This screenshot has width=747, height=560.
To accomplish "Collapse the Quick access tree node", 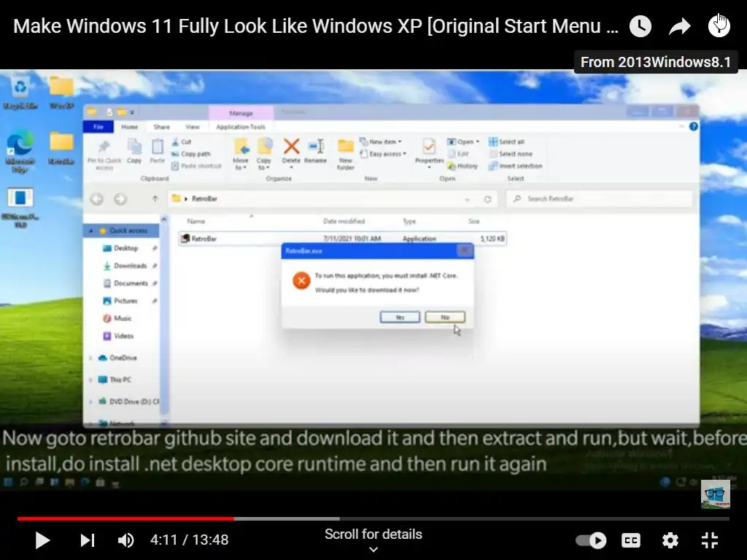I will [x=90, y=230].
